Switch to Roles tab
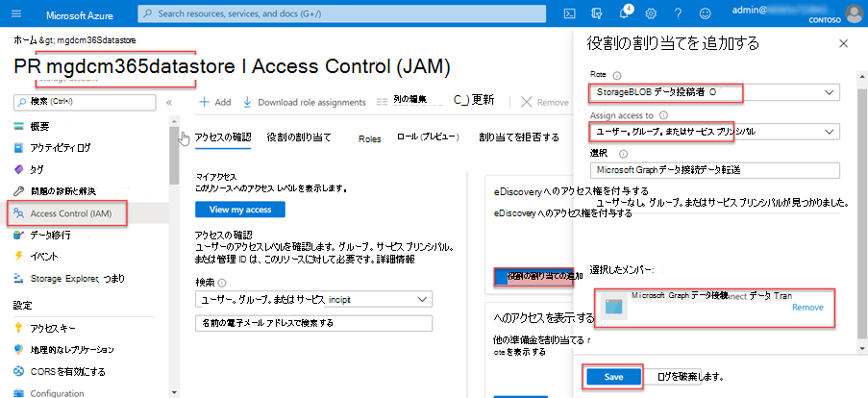 click(370, 139)
